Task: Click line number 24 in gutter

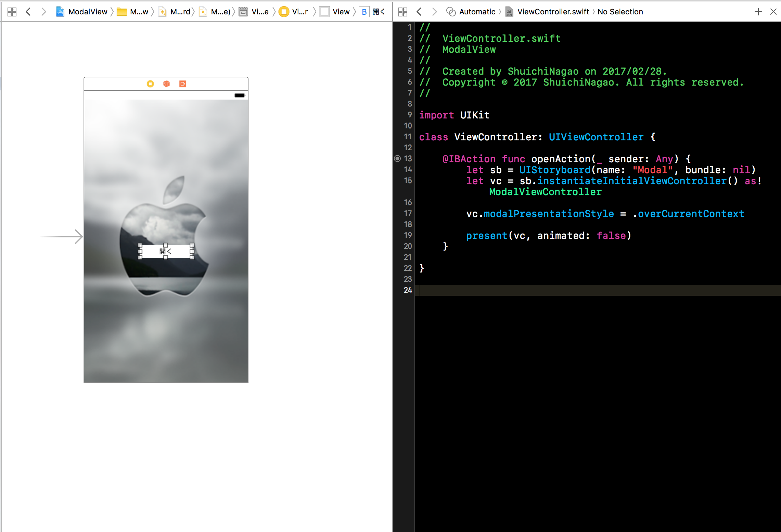Action: 408,290
